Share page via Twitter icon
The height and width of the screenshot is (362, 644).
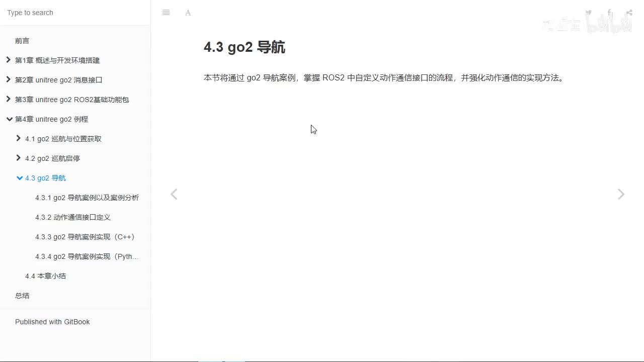point(589,13)
